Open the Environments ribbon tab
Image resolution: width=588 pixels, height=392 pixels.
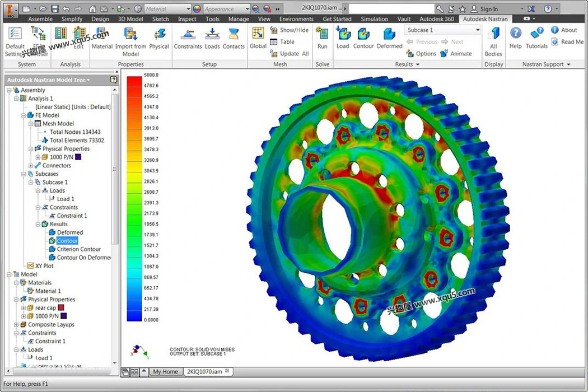click(296, 18)
